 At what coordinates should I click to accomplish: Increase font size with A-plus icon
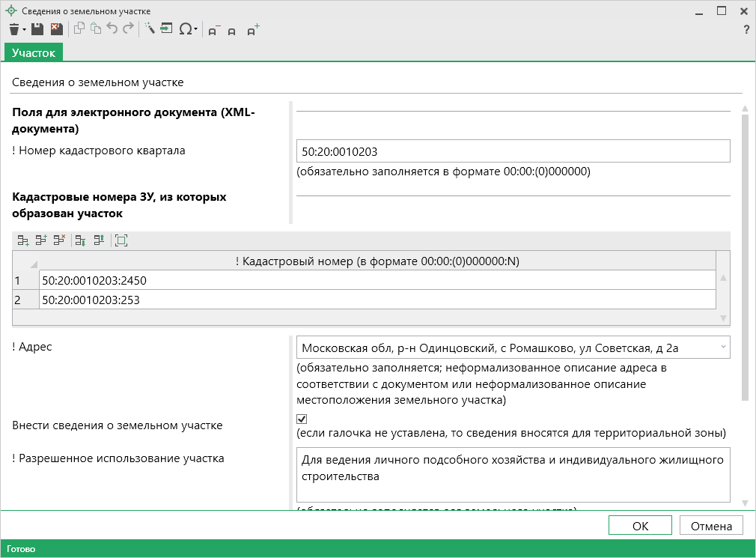click(253, 30)
